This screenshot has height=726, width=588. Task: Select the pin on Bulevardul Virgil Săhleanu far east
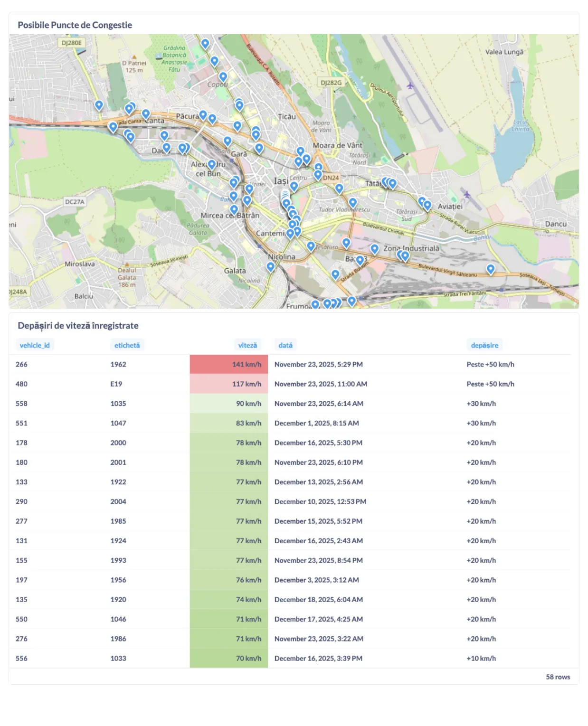click(x=491, y=270)
